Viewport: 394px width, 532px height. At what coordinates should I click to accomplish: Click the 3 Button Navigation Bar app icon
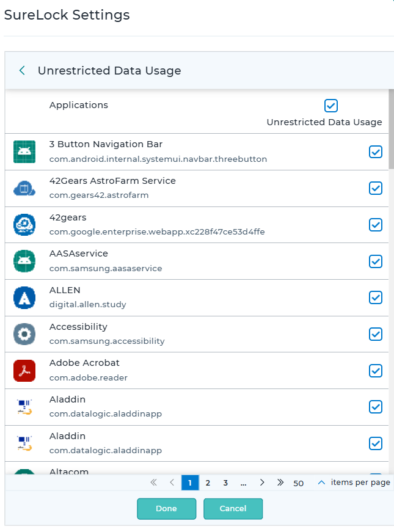[x=24, y=151]
